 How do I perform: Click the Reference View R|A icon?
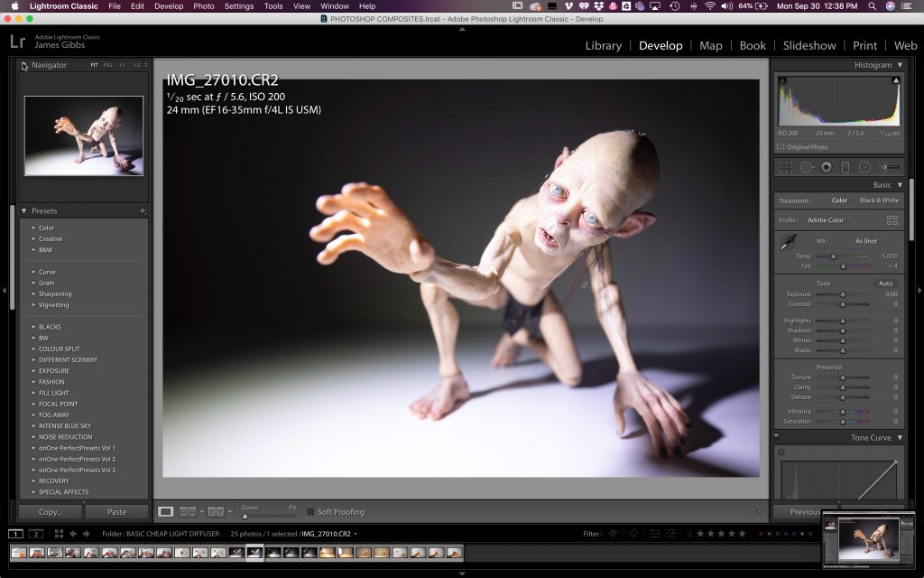pos(188,511)
